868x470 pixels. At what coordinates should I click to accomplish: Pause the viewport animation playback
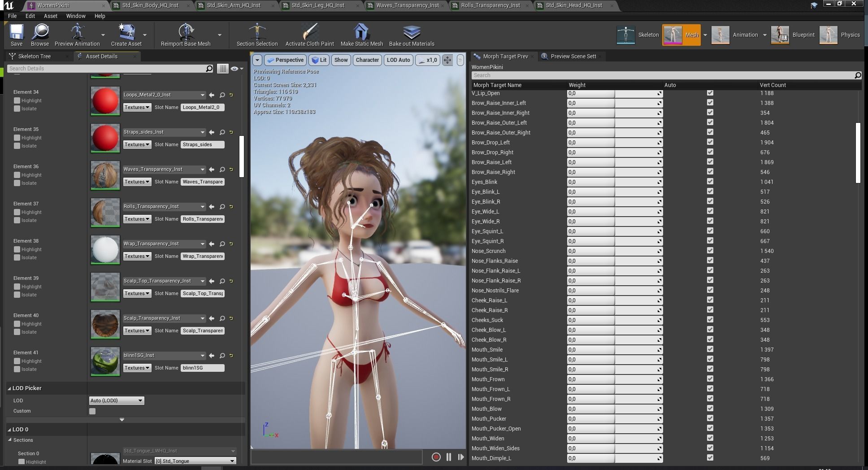[x=448, y=457]
